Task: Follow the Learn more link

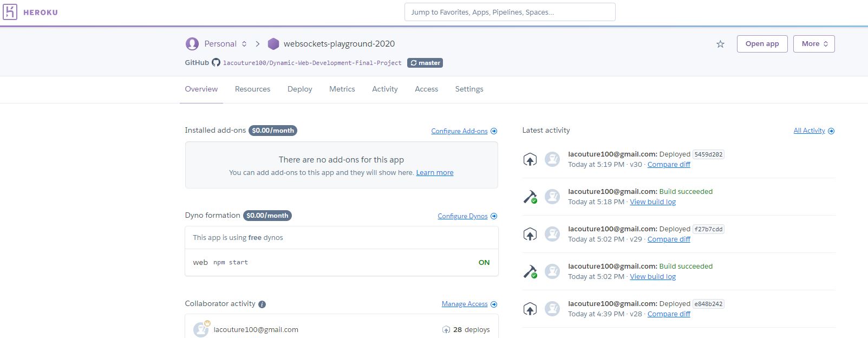Action: 435,173
